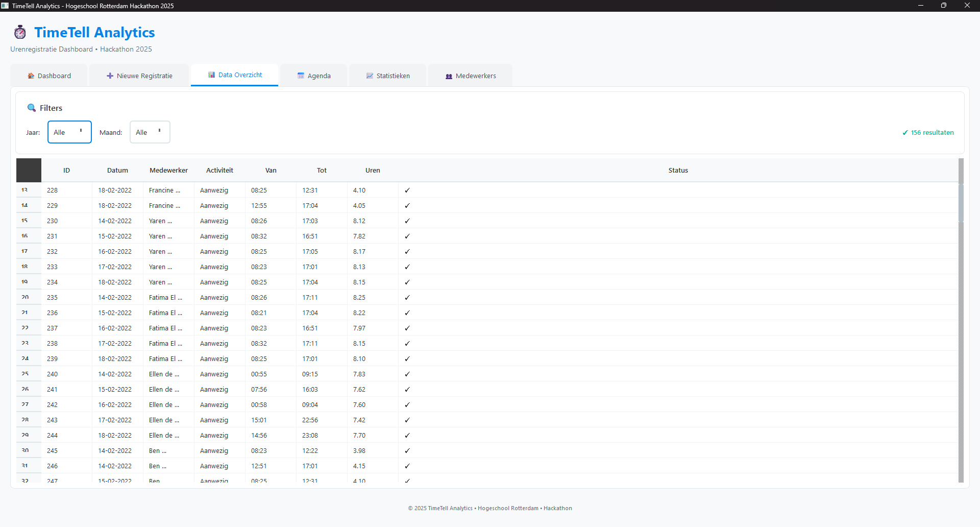Click status checkmark for ID 235
Image resolution: width=980 pixels, height=527 pixels.
[x=407, y=297]
